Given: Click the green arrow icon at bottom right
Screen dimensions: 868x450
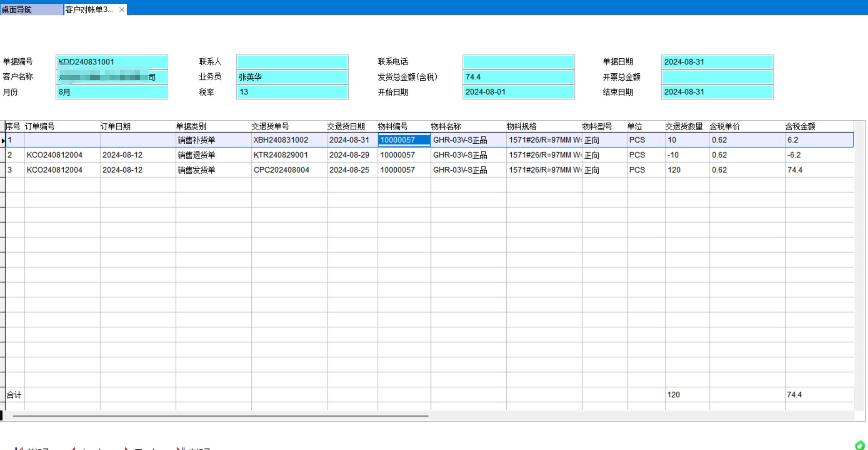Looking at the screenshot, I should click(x=860, y=445).
